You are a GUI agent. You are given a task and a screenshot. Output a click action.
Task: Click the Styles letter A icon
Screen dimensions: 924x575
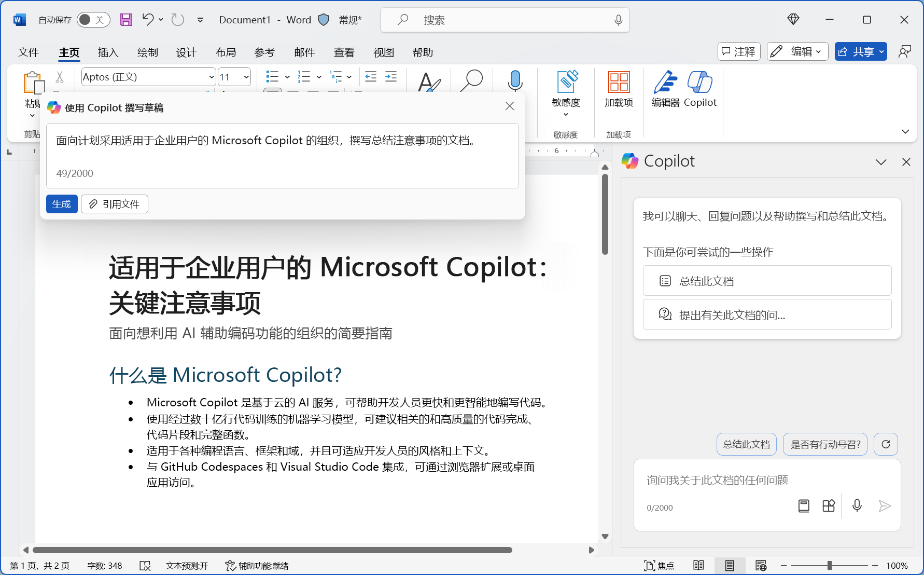pos(429,82)
